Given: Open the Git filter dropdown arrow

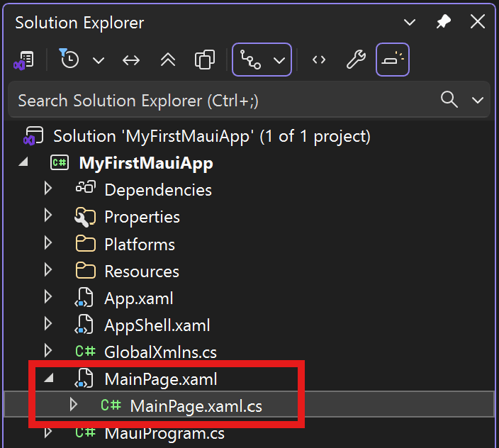Looking at the screenshot, I should pyautogui.click(x=279, y=60).
